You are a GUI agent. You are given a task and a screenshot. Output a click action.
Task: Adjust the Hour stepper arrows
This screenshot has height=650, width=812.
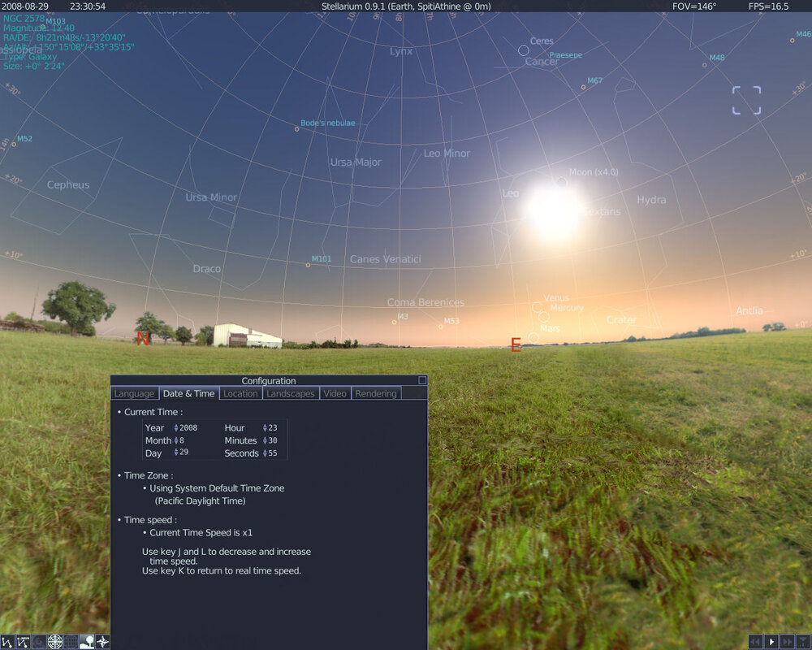point(265,427)
